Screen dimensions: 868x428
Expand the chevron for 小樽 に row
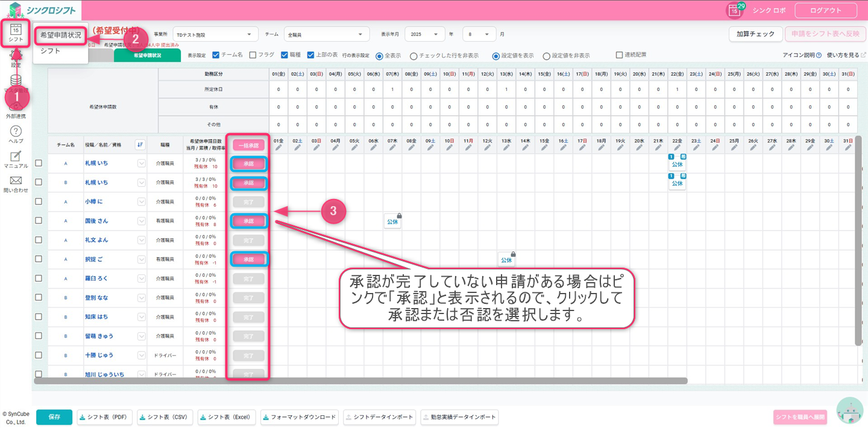click(142, 202)
